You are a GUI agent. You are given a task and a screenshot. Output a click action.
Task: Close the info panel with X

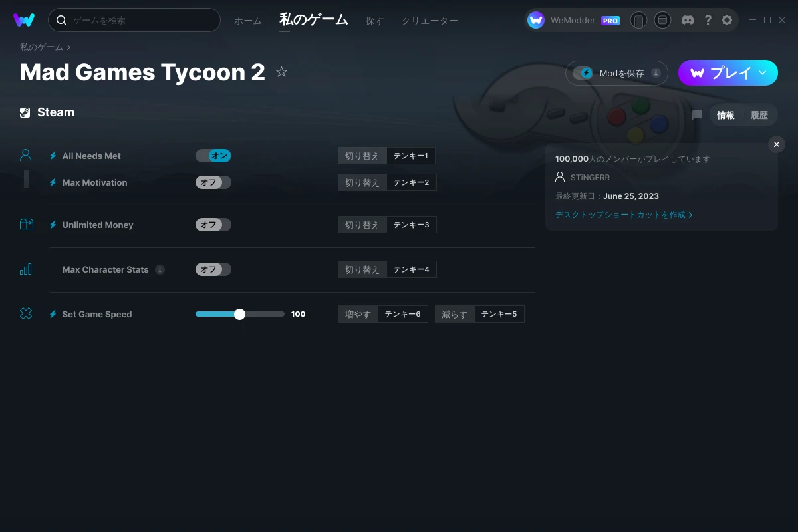[777, 144]
